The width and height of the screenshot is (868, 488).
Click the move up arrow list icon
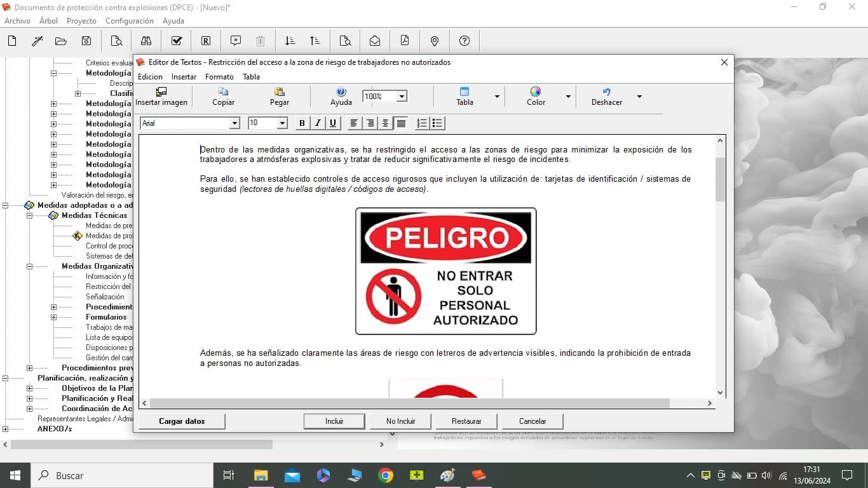(315, 41)
